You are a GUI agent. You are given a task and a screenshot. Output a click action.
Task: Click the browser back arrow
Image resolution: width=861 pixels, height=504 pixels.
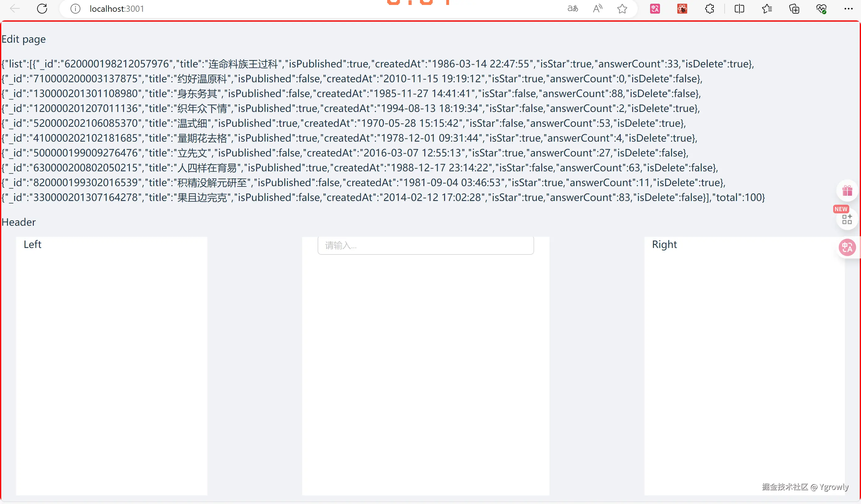tap(15, 9)
